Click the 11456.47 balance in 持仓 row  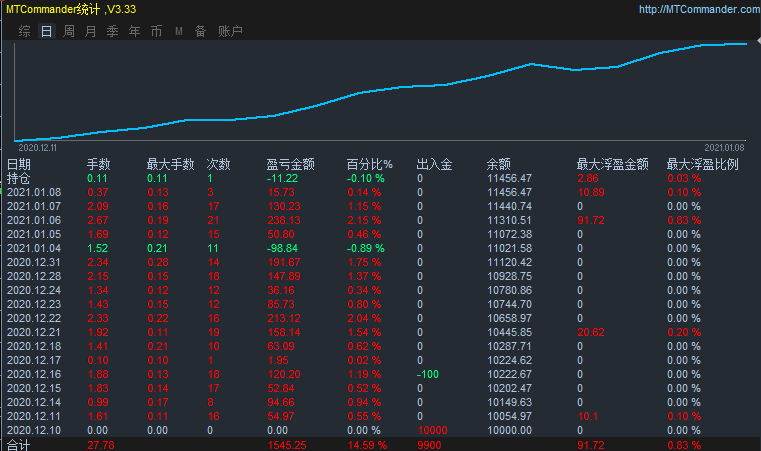510,179
